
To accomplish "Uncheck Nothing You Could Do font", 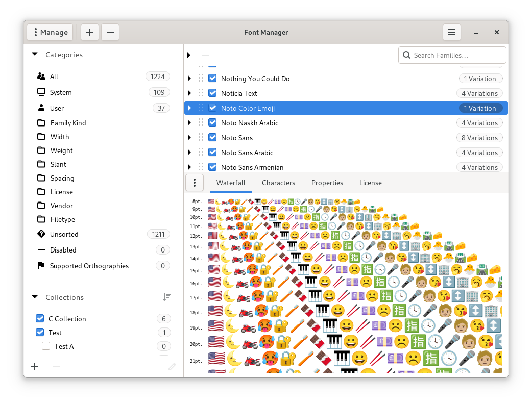I will 212,78.
